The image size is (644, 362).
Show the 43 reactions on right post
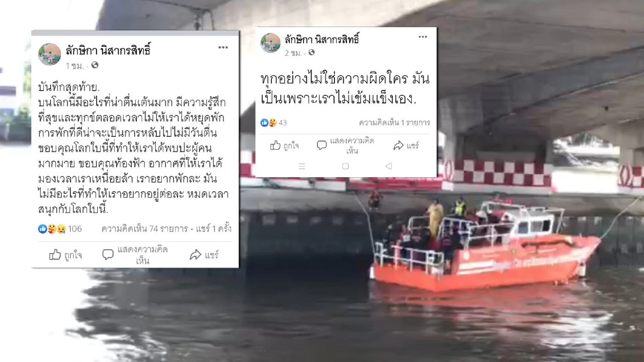[274, 123]
